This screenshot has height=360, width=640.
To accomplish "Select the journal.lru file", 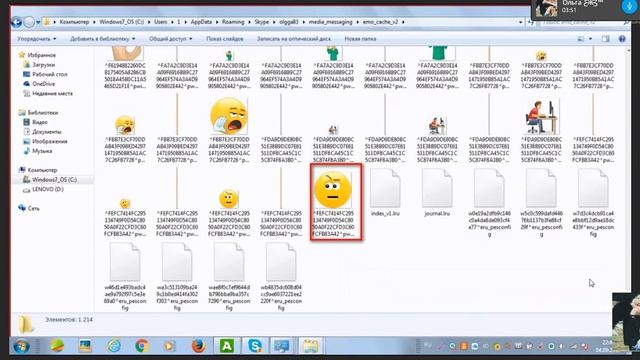I will (x=437, y=193).
